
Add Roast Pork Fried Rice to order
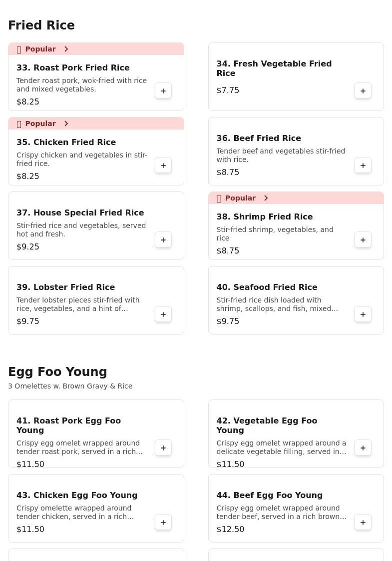pos(163,91)
